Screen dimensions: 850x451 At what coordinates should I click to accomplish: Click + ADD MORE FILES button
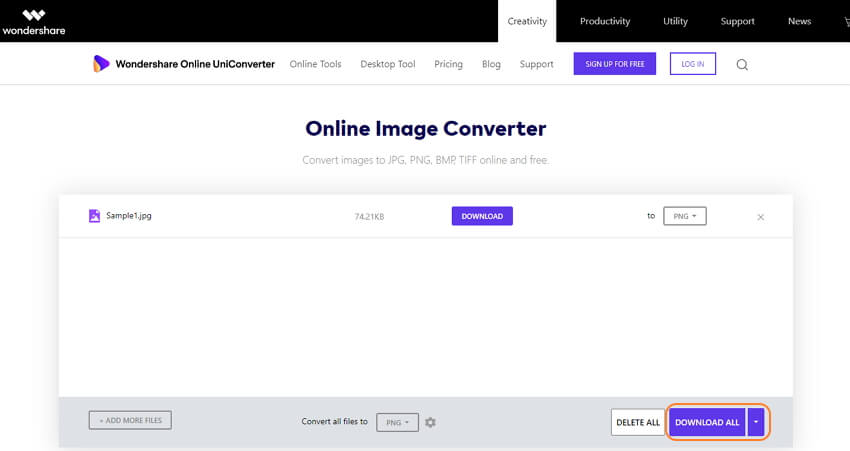pyautogui.click(x=130, y=420)
